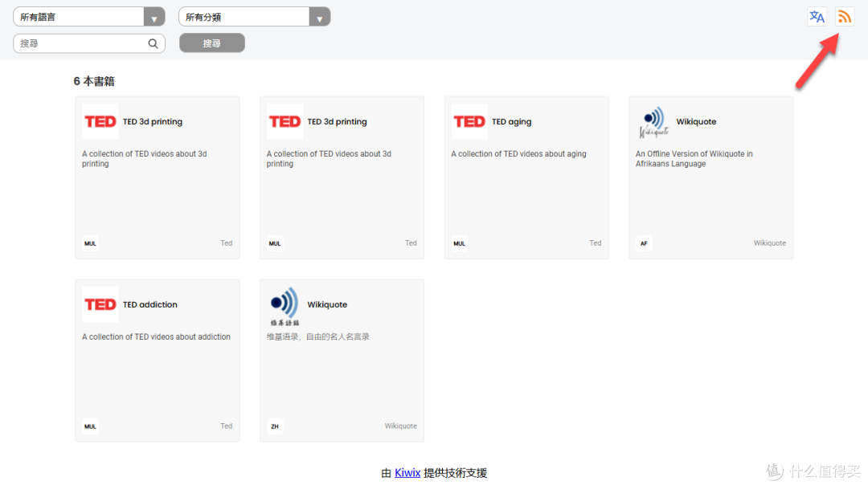Click Wikiquote tag on the Afrikaans card
868x489 pixels.
(x=769, y=243)
